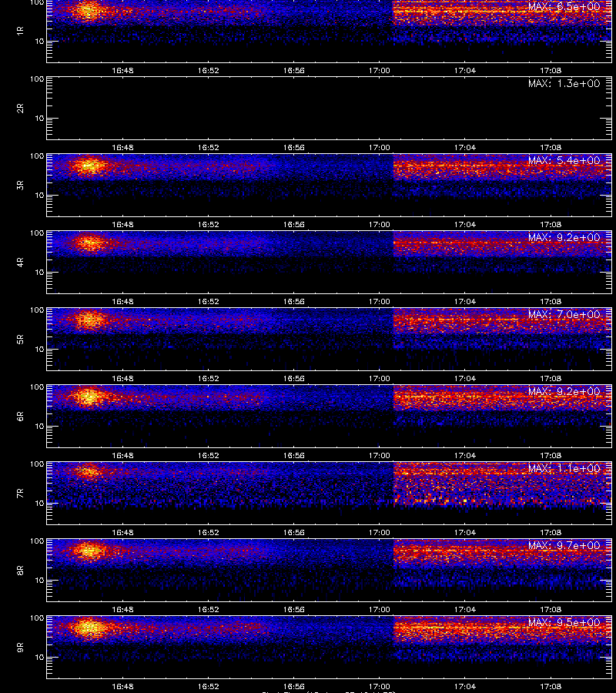Click the 3R panel axis label
The image size is (616, 693).
pos(20,185)
